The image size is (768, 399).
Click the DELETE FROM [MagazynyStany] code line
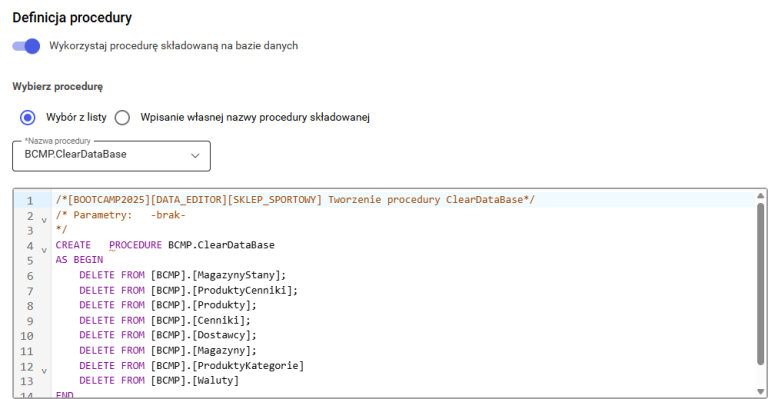pos(182,275)
